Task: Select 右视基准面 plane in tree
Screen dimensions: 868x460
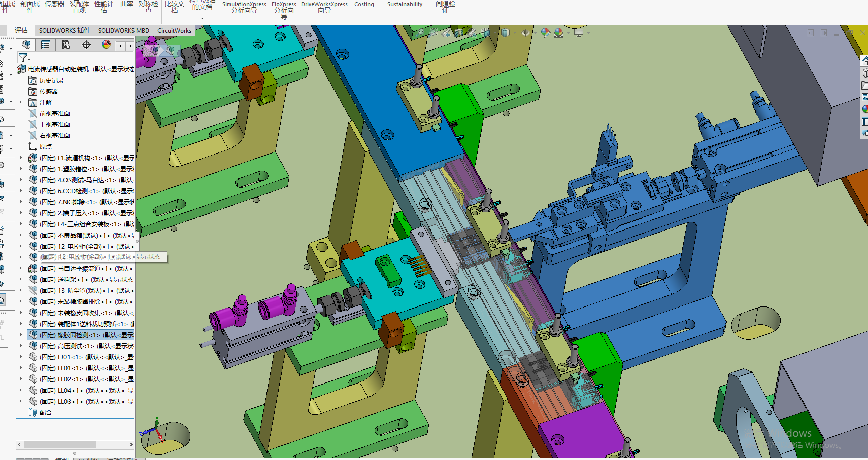Action: click(49, 136)
